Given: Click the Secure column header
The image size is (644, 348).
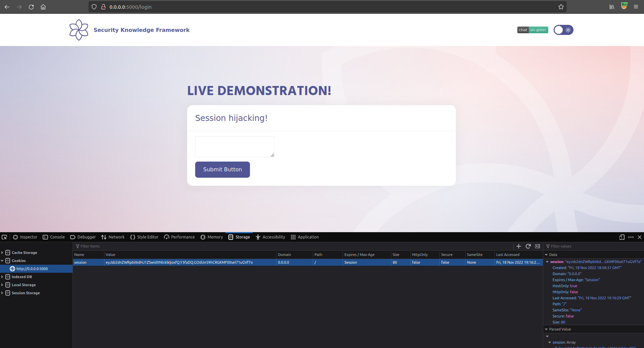Looking at the screenshot, I should [x=453, y=255].
